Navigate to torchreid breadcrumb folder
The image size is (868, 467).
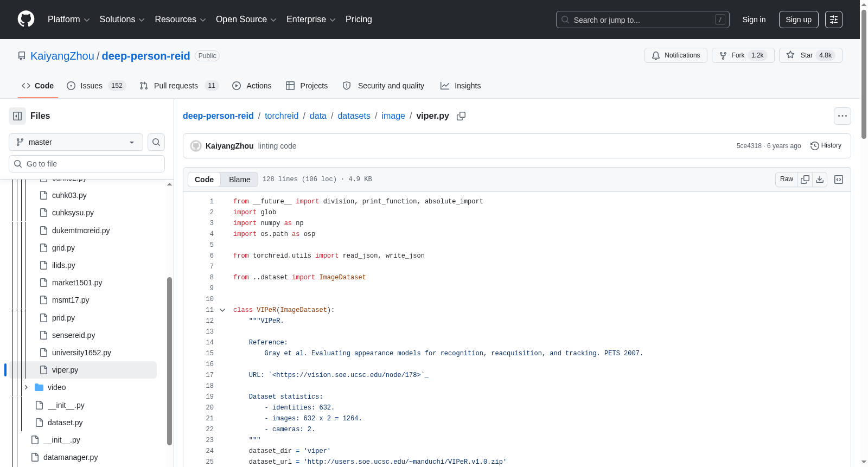pyautogui.click(x=282, y=116)
